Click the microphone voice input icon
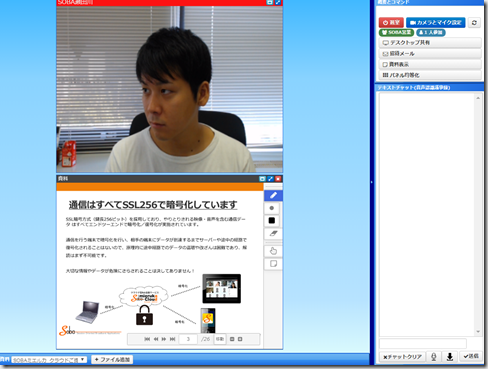 434,357
